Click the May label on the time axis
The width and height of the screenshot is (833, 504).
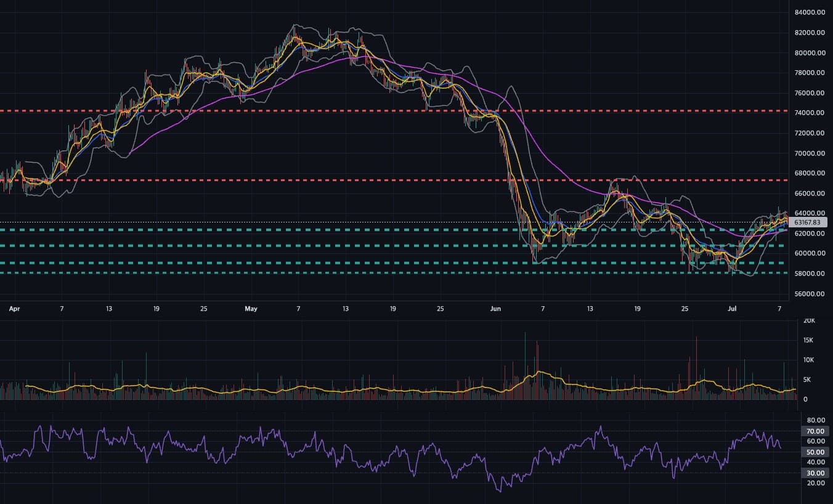250,308
